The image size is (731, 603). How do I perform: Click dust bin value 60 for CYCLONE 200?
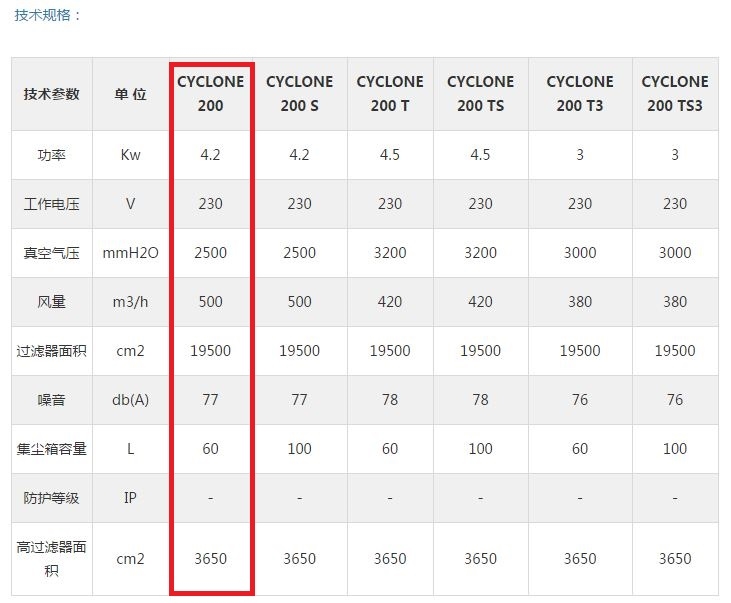tap(211, 449)
